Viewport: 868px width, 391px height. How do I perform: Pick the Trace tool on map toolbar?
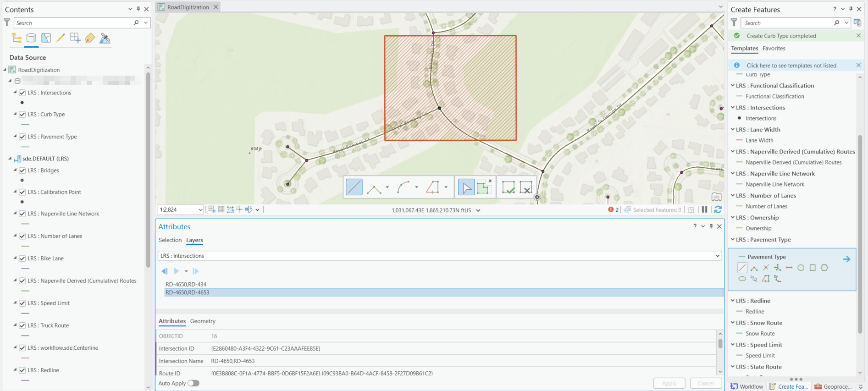[x=432, y=187]
